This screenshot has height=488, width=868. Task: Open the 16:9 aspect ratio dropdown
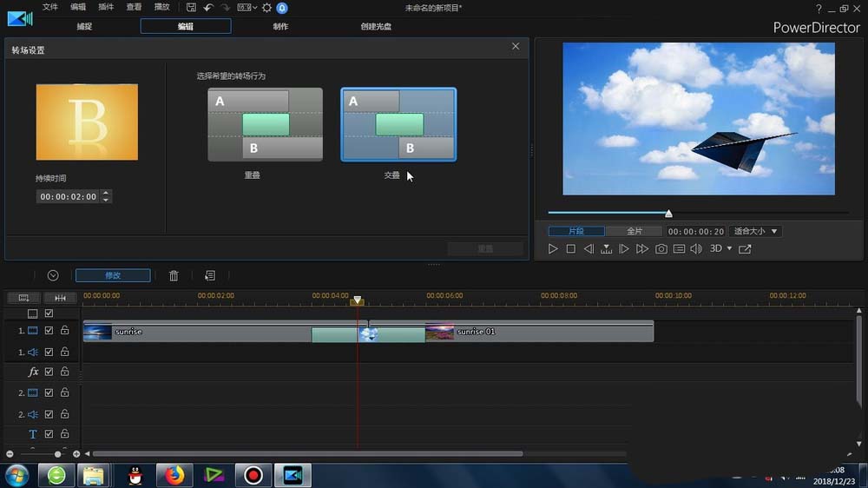pyautogui.click(x=247, y=8)
